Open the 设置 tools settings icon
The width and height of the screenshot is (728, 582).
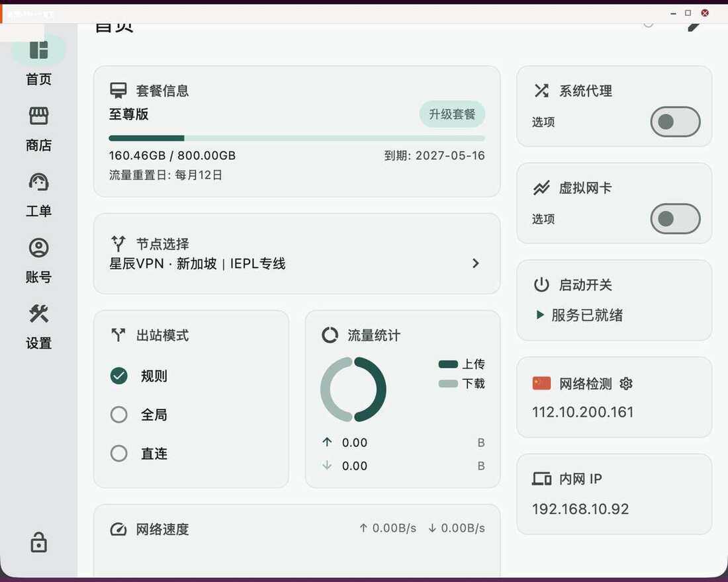(x=38, y=313)
